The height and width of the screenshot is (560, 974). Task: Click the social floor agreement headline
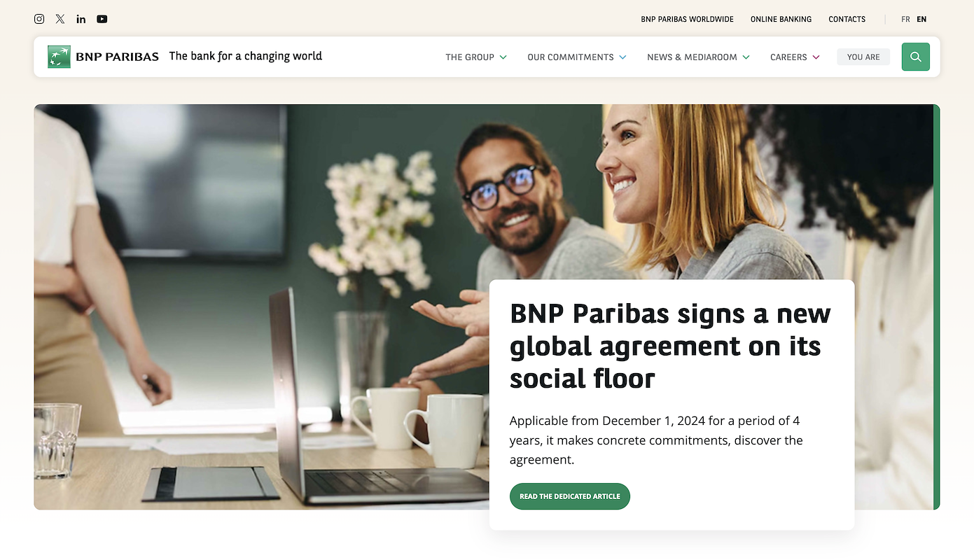pos(670,346)
